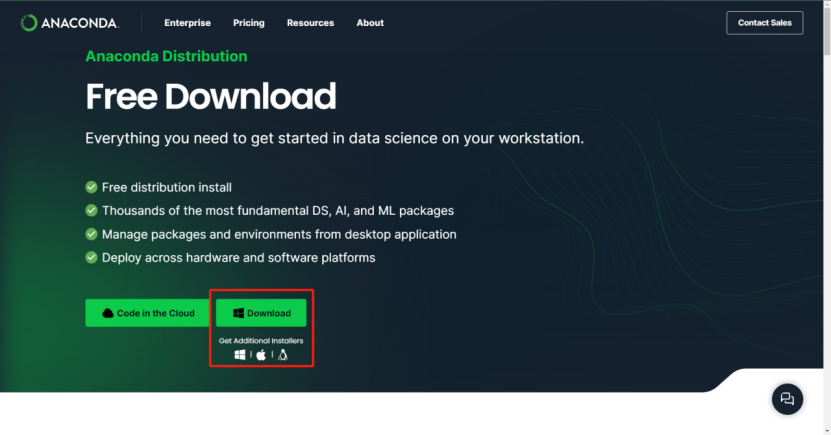Select the Linux penguin installer icon
This screenshot has height=435, width=831.
[283, 354]
